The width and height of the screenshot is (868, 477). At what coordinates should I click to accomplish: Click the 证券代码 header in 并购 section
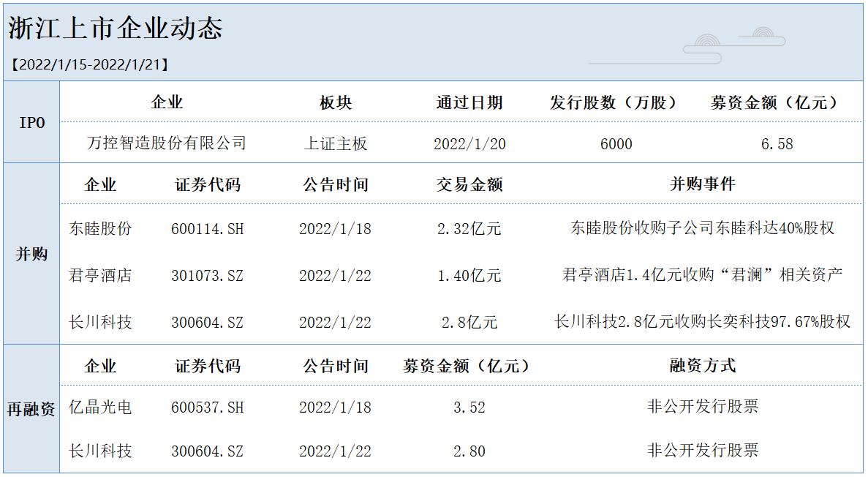(208, 184)
